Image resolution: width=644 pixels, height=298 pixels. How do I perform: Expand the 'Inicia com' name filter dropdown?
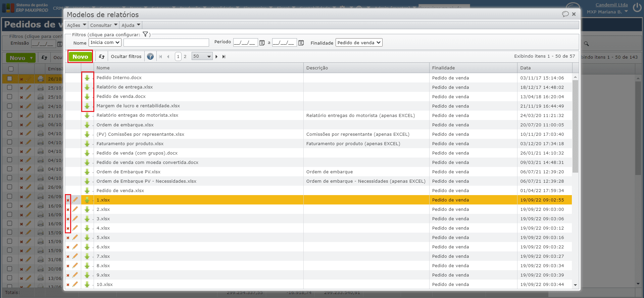(105, 43)
